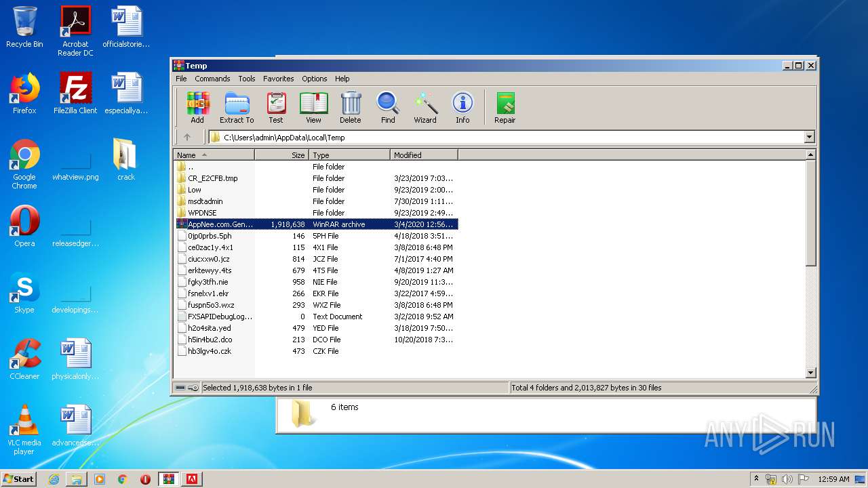Viewport: 868px width, 488px height.
Task: Open Skype desktop shortcut
Action: [24, 292]
